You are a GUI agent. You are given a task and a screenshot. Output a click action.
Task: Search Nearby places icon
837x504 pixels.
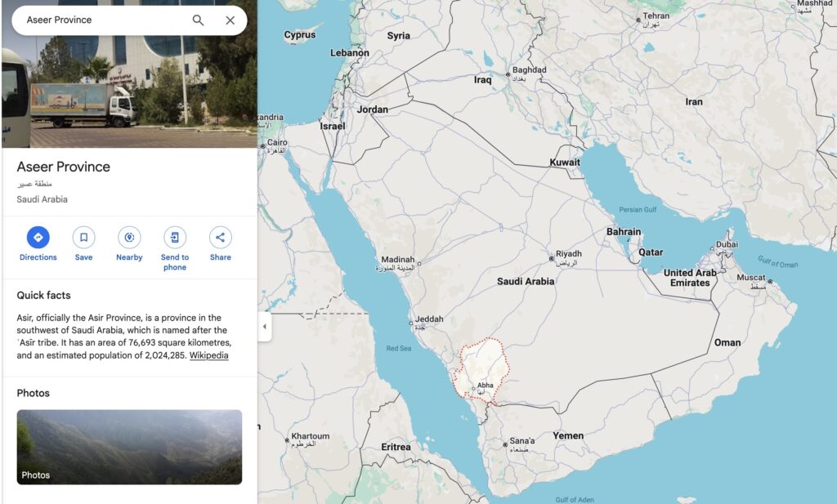129,238
